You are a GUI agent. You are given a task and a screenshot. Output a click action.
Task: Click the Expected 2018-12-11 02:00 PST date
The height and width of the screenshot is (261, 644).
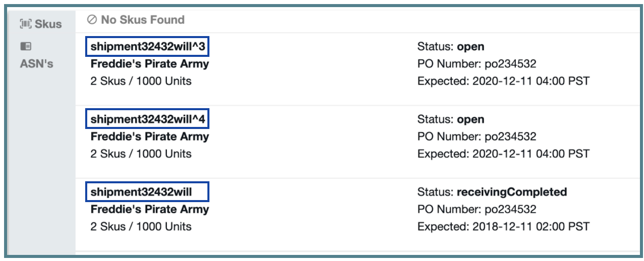click(x=504, y=226)
